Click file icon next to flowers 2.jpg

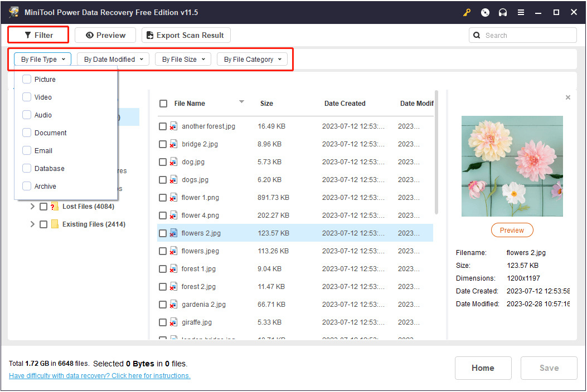coord(173,233)
